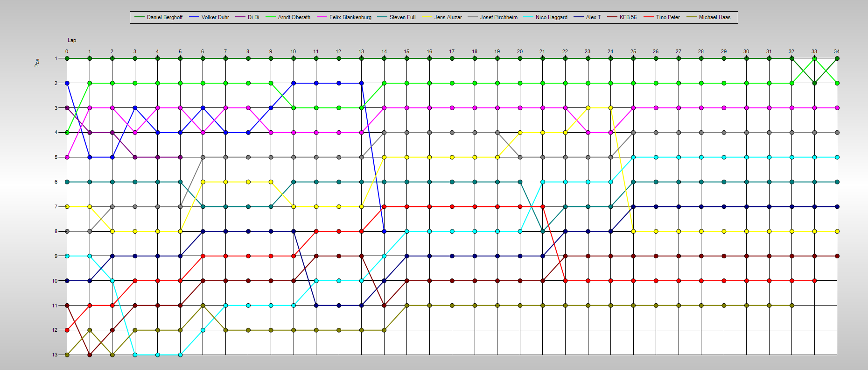The height and width of the screenshot is (370, 868).
Task: Click Alex T's marker at lap 14, position 10
Action: [384, 281]
